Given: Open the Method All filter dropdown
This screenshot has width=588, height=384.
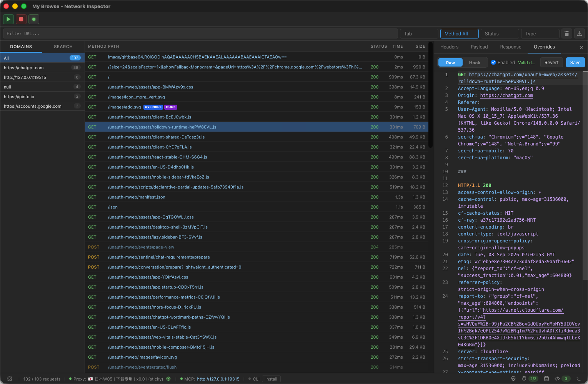Looking at the screenshot, I should tap(459, 33).
